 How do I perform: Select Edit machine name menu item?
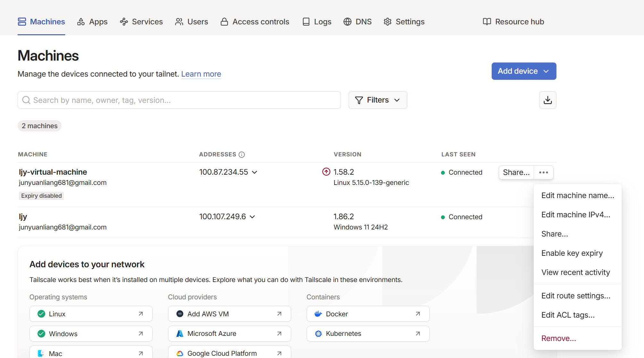pos(578,196)
